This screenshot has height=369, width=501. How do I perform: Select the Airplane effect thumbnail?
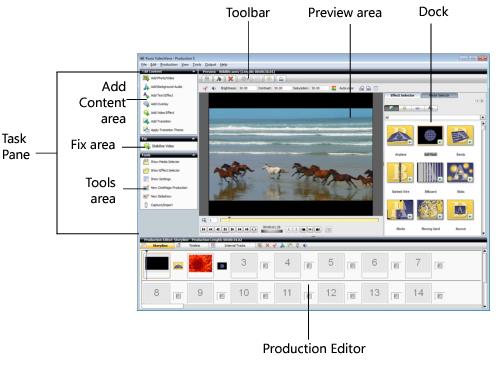(400, 135)
